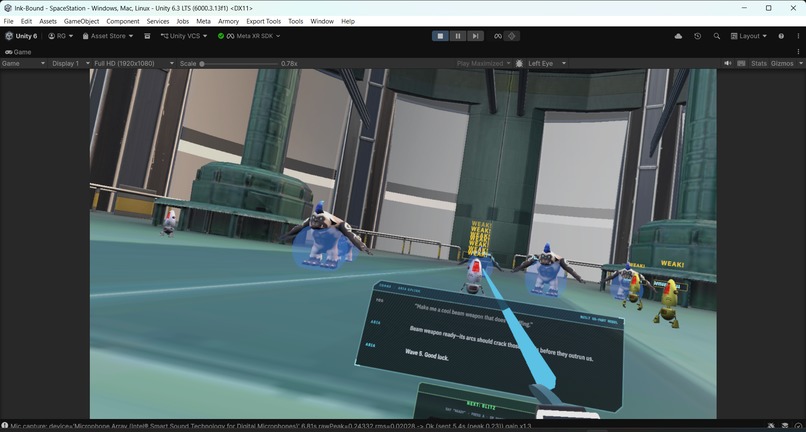806x432 pixels.
Task: Open the RG account dropdown
Action: 61,36
